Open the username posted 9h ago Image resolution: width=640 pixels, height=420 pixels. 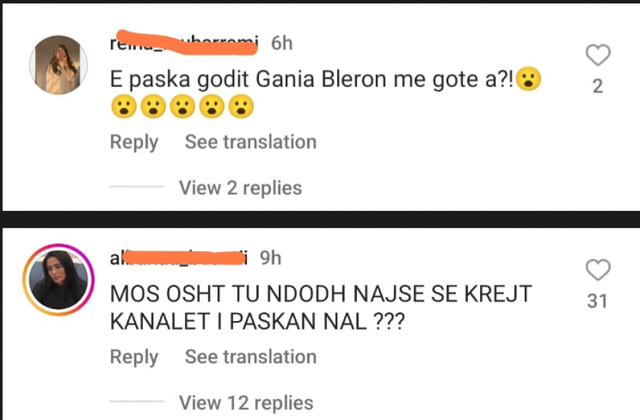[x=179, y=258]
